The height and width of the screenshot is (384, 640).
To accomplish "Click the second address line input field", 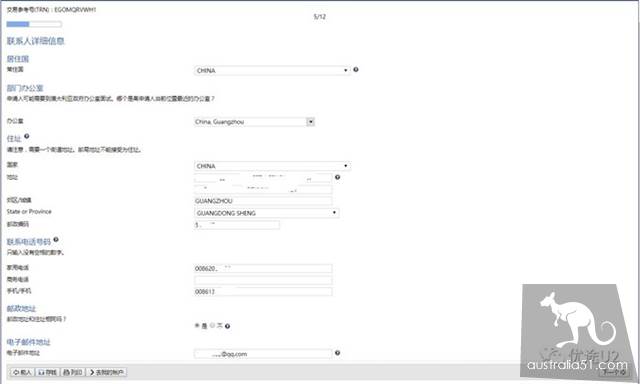I will tap(263, 189).
